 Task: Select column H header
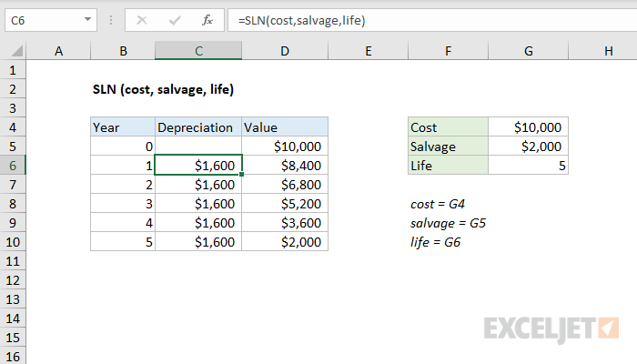608,51
